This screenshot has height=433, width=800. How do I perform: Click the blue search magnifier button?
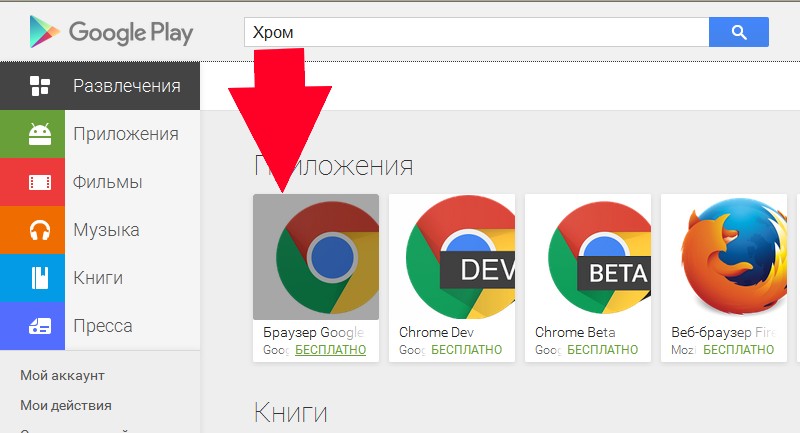(x=738, y=33)
